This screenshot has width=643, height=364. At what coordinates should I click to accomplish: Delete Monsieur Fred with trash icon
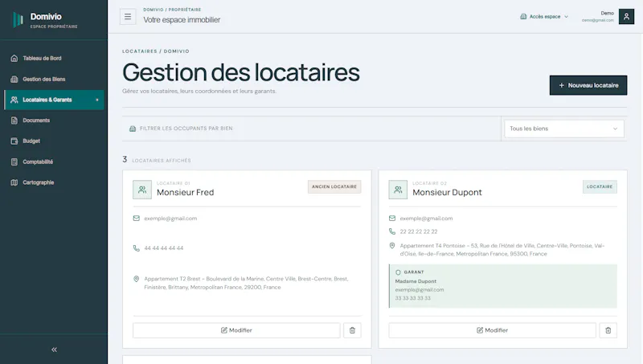tap(352, 330)
